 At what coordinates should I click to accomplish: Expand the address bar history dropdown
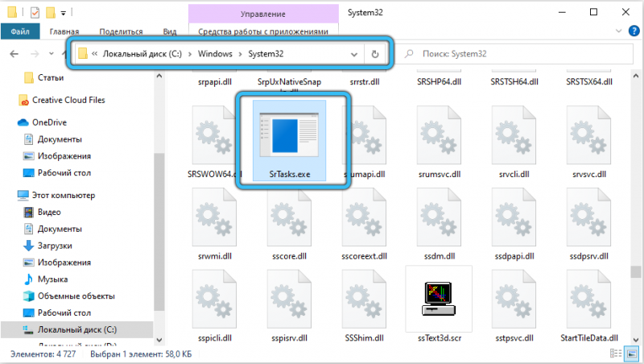click(x=353, y=54)
